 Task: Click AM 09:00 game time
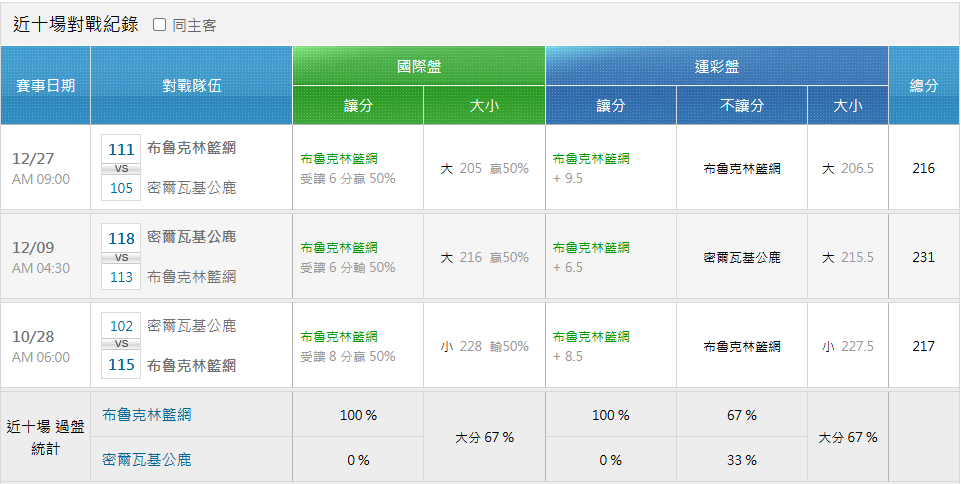(x=41, y=179)
